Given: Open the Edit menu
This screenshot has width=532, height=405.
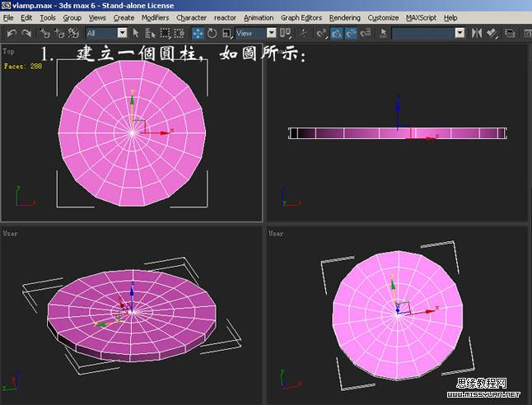Looking at the screenshot, I should point(26,17).
